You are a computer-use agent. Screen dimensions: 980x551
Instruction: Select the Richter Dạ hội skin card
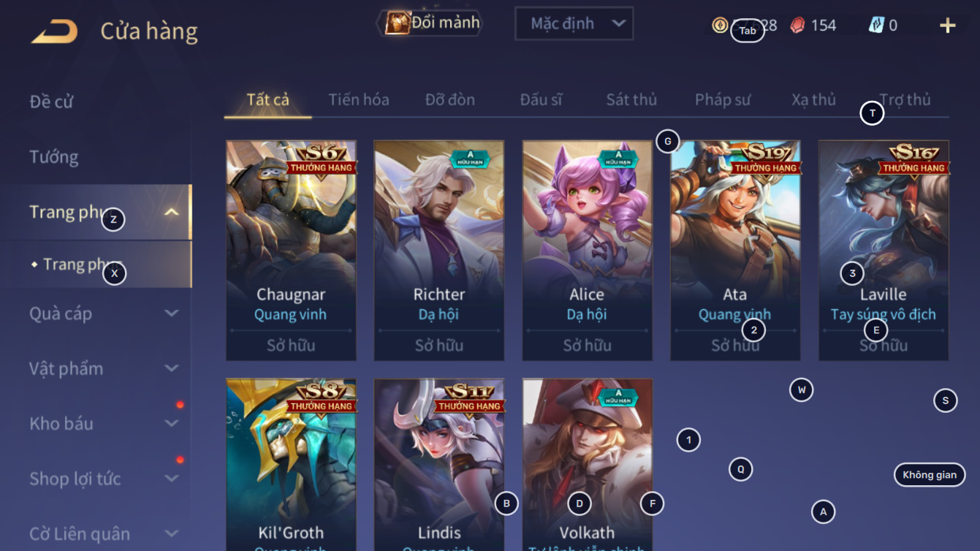[x=439, y=251]
